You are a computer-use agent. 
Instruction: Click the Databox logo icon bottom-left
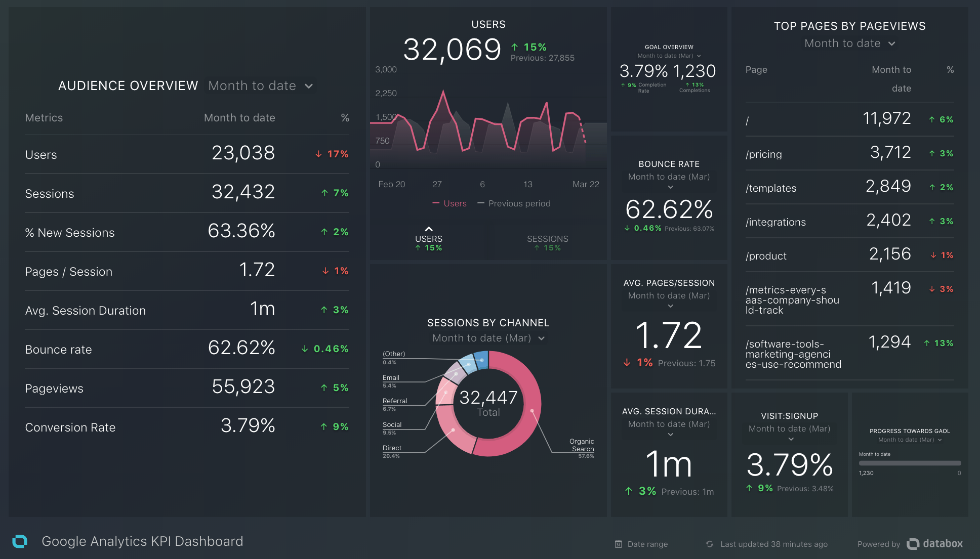[x=20, y=541]
